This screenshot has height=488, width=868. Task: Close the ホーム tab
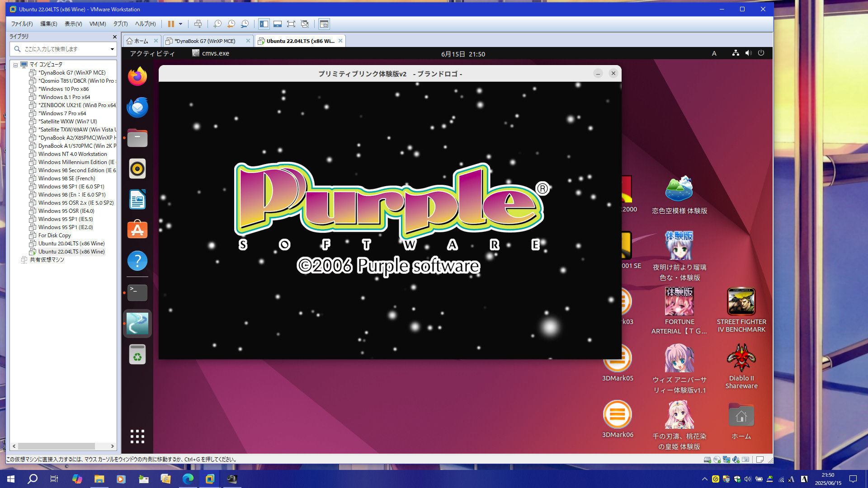(x=156, y=41)
